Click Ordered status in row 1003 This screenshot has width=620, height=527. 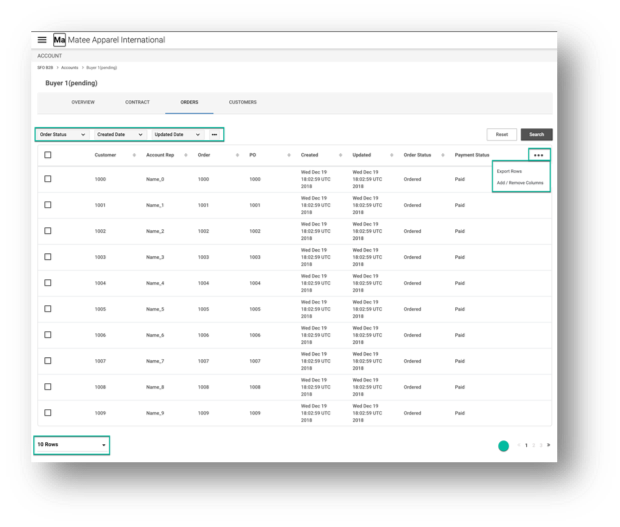(x=412, y=257)
